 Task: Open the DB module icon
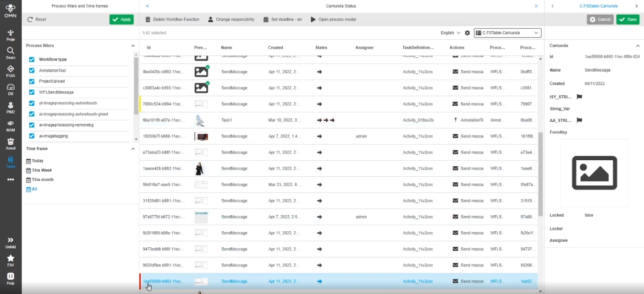[10, 89]
